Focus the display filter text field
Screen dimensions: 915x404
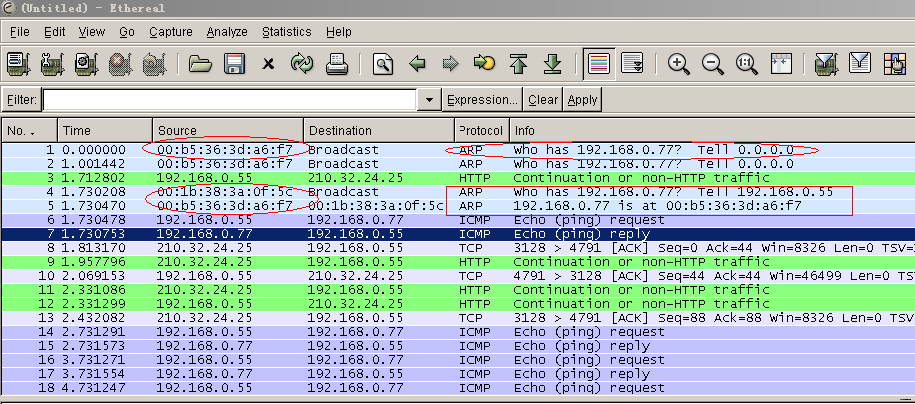(230, 100)
